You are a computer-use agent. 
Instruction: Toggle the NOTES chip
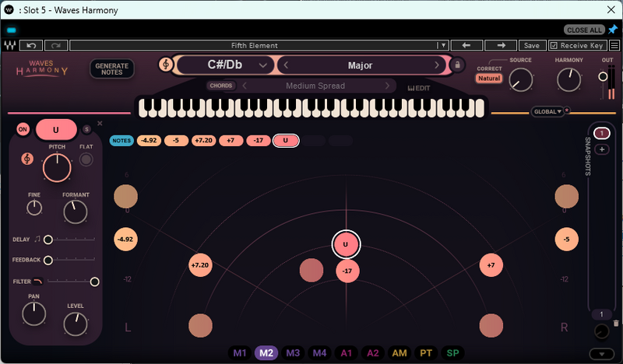121,141
